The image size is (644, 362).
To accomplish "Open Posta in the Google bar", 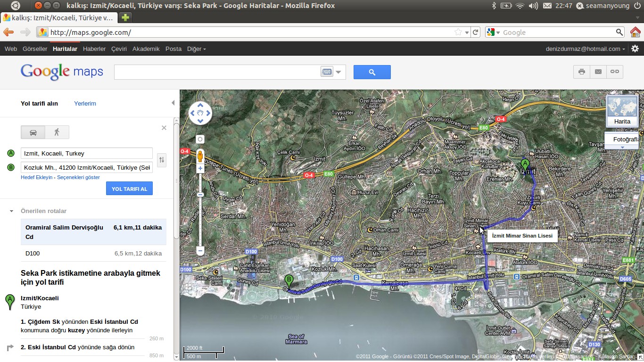I will click(x=173, y=49).
